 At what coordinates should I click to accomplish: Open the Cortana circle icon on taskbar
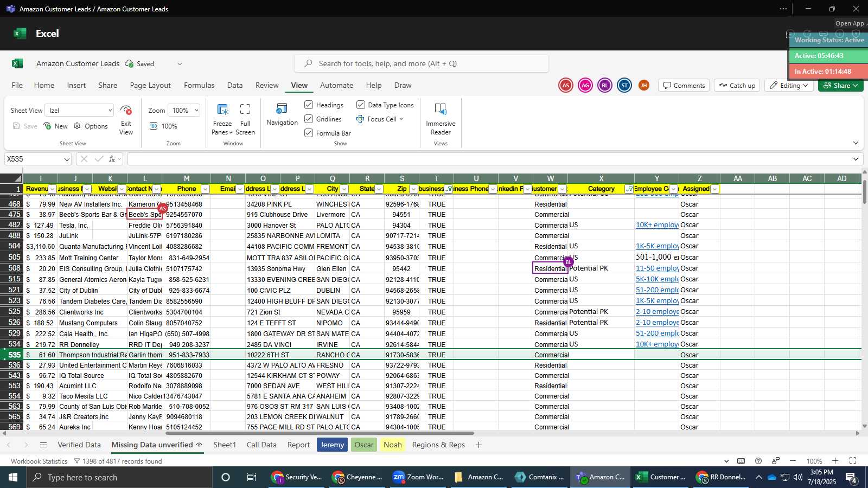point(226,477)
